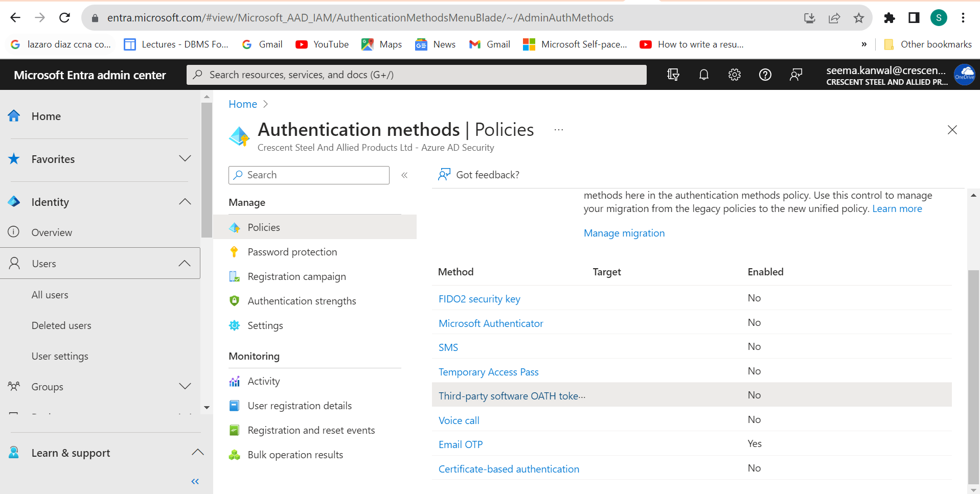This screenshot has height=494, width=980.
Task: Open the notifications bell icon
Action: 704,75
